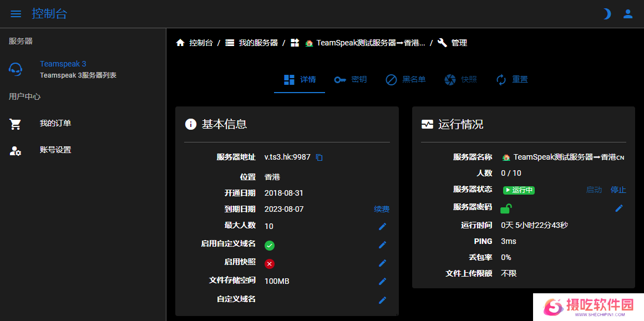Screen dimensions: 644x321
Task: Click the player count 0 / 10
Action: [x=511, y=173]
